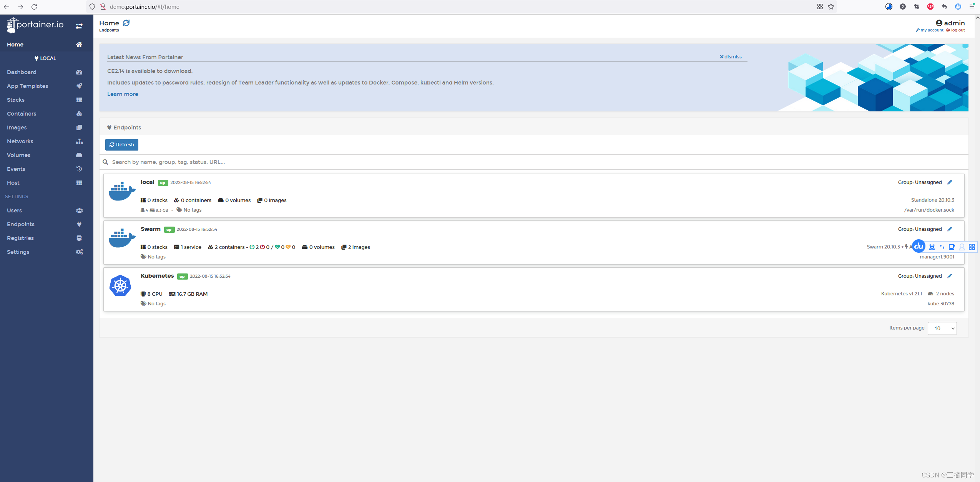This screenshot has width=980, height=482.
Task: Open the Items per page dropdown
Action: point(942,328)
